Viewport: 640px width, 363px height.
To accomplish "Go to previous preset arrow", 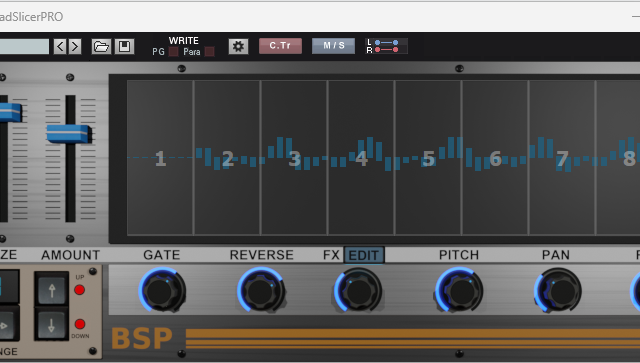I will (60, 47).
